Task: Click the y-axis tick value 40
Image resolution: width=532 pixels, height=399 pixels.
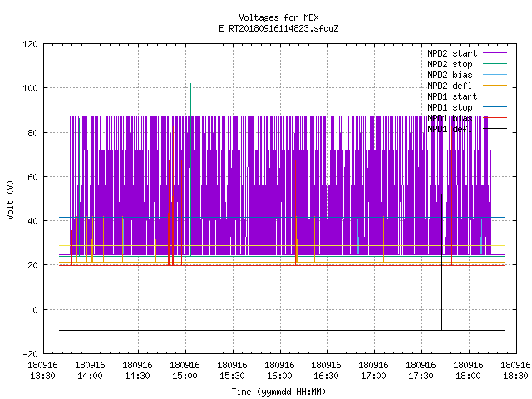Action: pyautogui.click(x=32, y=221)
